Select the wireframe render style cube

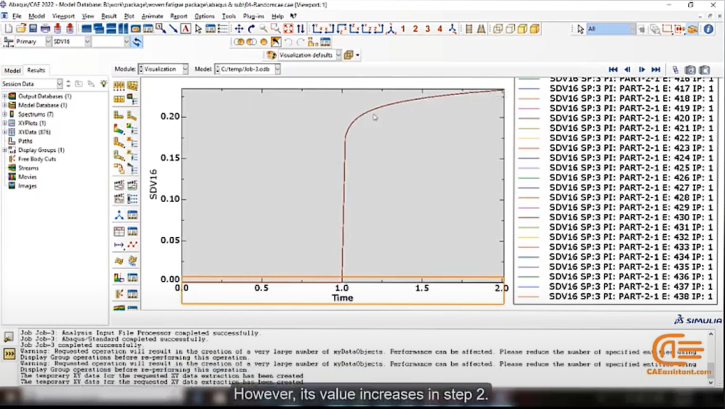pos(498,29)
